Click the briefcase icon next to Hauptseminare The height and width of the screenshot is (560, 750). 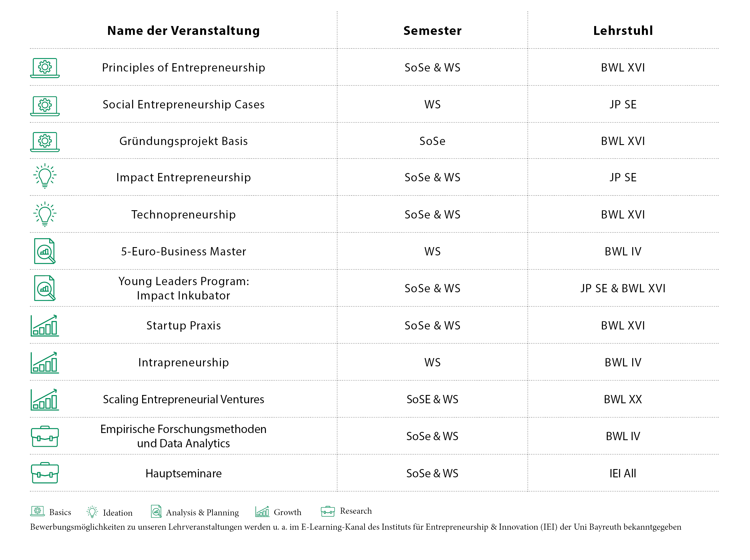[45, 473]
